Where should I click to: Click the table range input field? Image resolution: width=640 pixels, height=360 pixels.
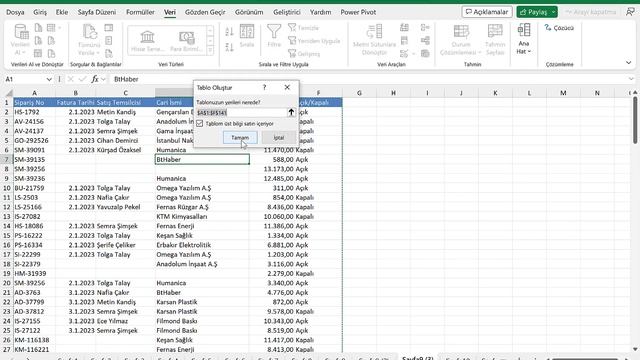coord(241,112)
